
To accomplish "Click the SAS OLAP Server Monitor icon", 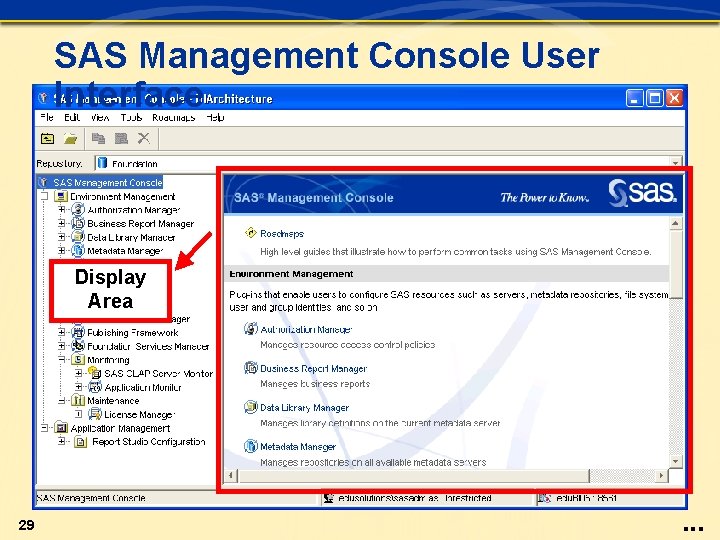I will (x=95, y=373).
